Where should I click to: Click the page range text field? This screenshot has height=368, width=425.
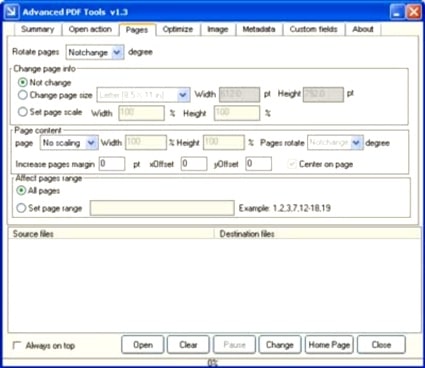162,208
